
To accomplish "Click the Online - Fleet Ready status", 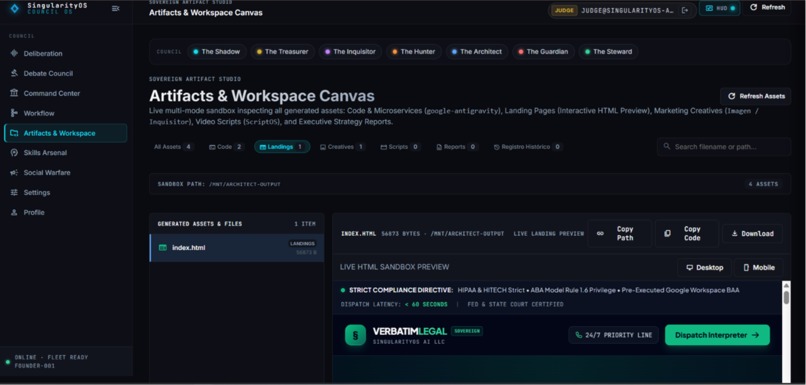I will coord(51,357).
